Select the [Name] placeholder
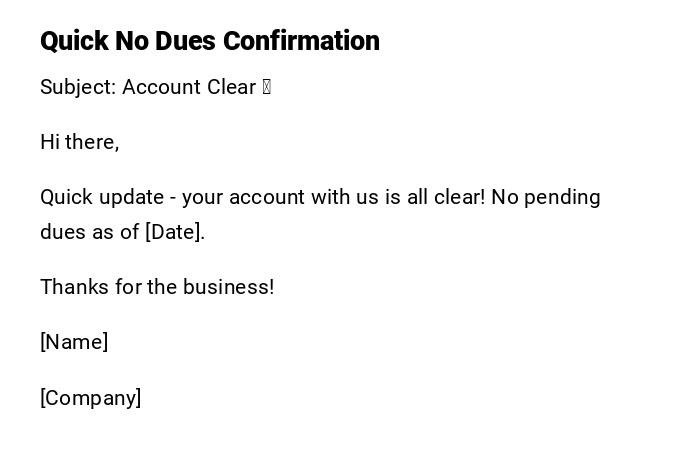 (x=74, y=342)
